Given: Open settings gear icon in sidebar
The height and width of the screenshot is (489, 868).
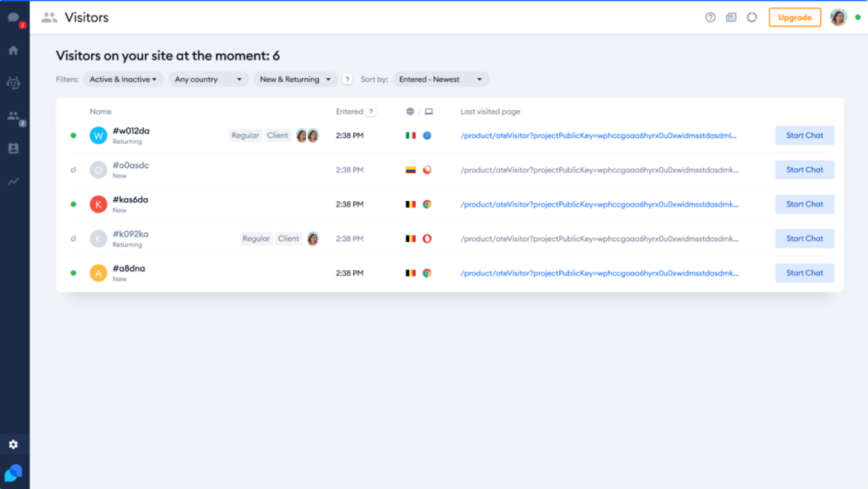Looking at the screenshot, I should [14, 444].
